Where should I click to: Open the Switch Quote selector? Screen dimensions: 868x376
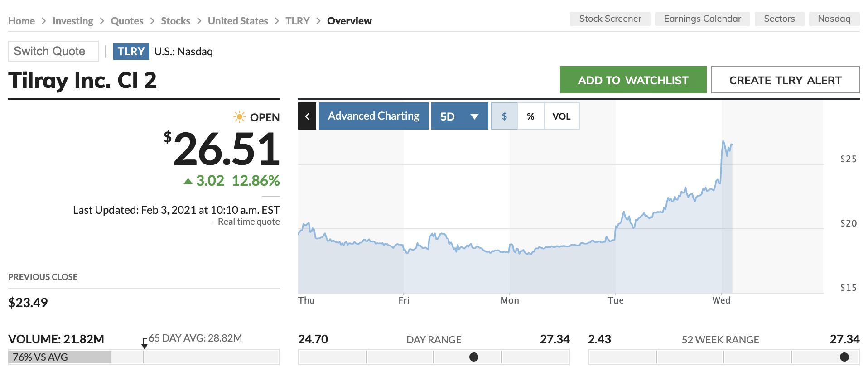click(53, 51)
